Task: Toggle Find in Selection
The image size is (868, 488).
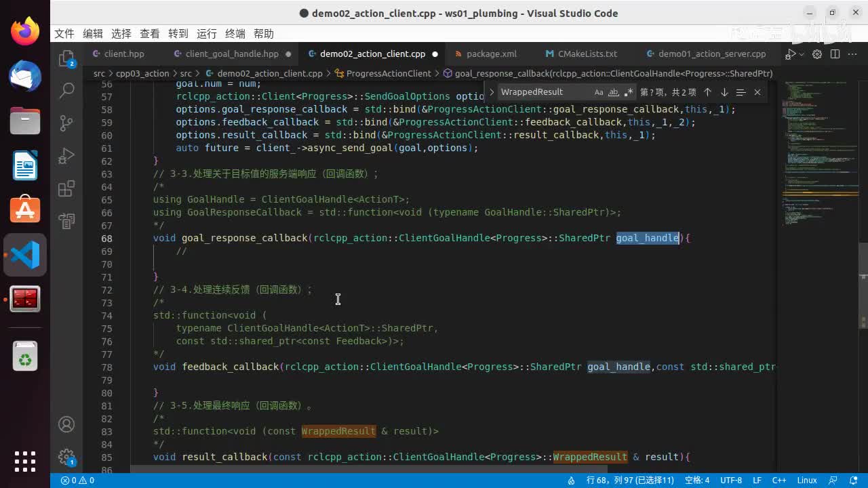Action: coord(741,92)
